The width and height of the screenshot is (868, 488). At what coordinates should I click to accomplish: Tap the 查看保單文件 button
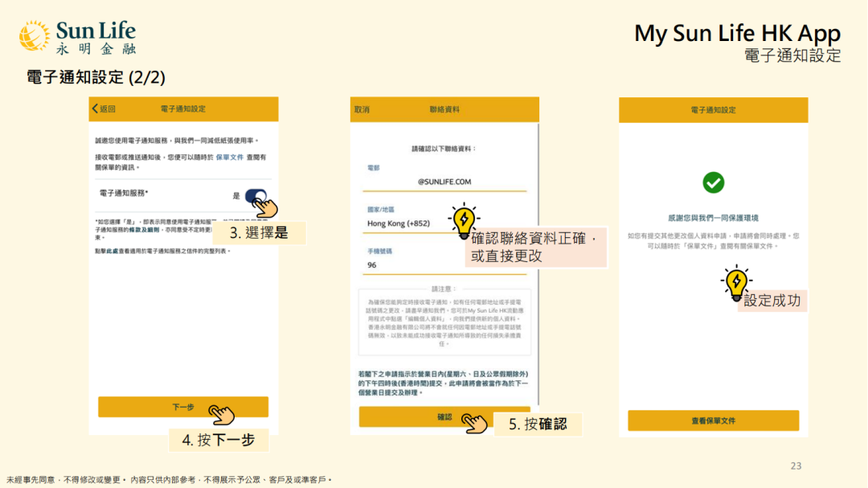(x=713, y=420)
